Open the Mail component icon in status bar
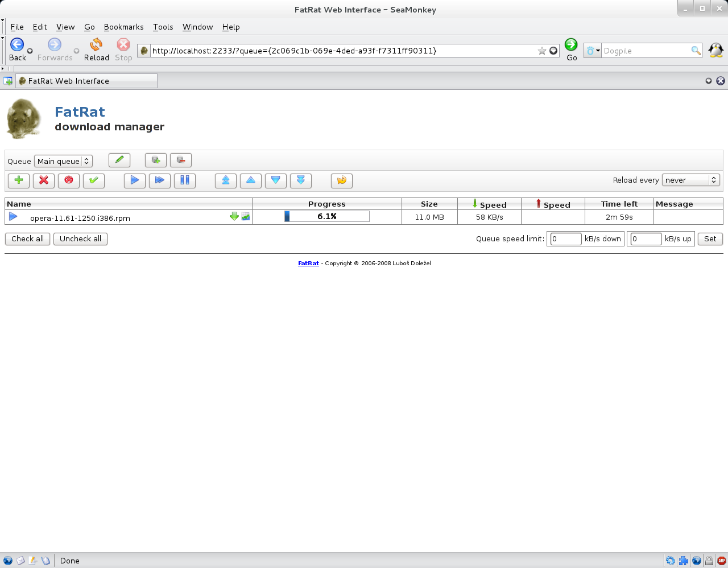The image size is (728, 568). 20,561
